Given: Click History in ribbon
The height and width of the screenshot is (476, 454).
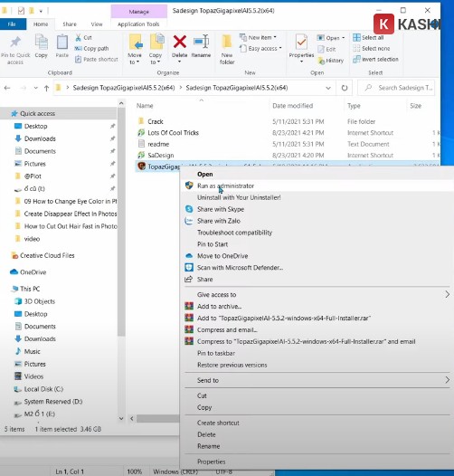Looking at the screenshot, I should (330, 61).
